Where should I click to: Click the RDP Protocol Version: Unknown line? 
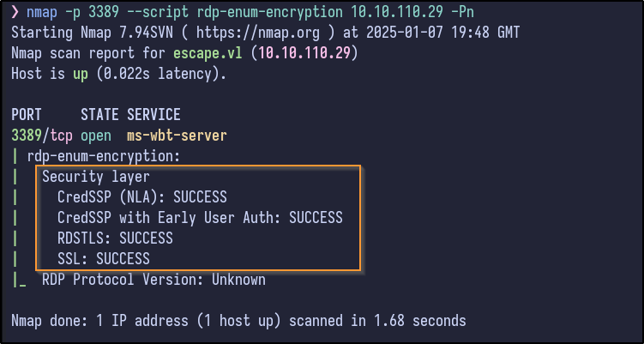coord(153,280)
